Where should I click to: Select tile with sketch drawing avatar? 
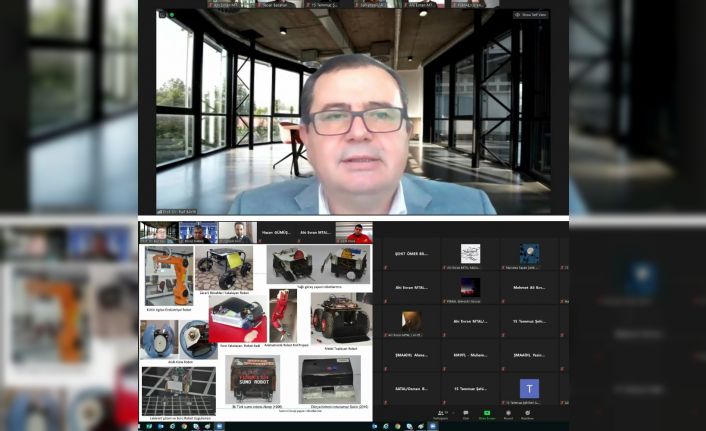pos(470,254)
